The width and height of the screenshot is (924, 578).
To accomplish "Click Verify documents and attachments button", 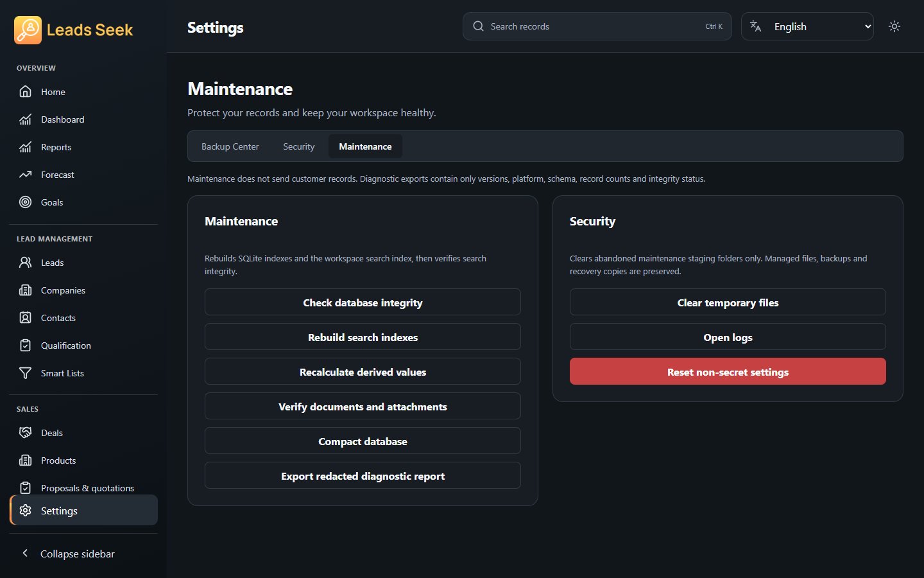I will tap(363, 407).
